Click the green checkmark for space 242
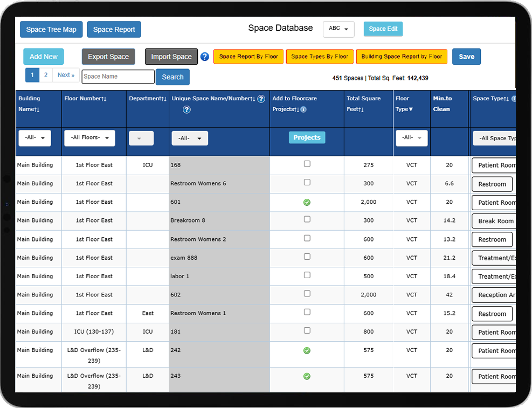 (x=307, y=350)
